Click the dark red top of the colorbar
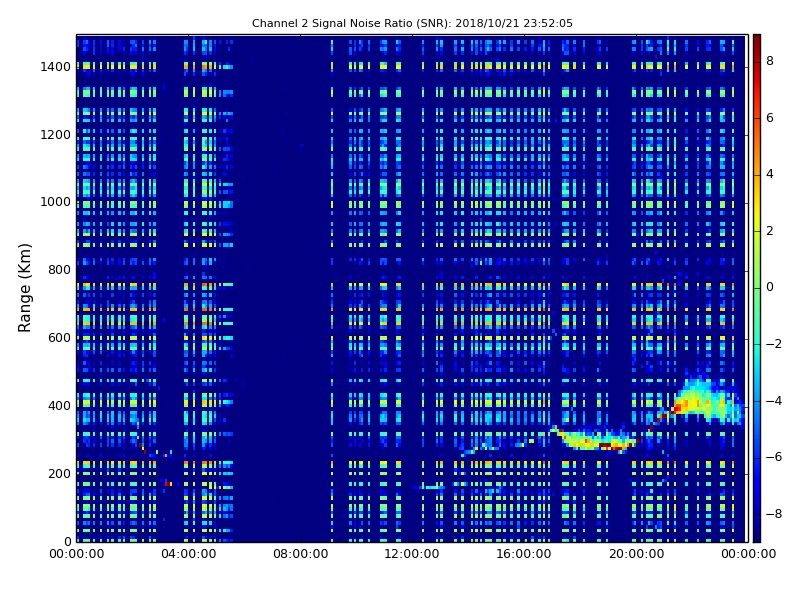This screenshot has height=600, width=800. click(757, 41)
